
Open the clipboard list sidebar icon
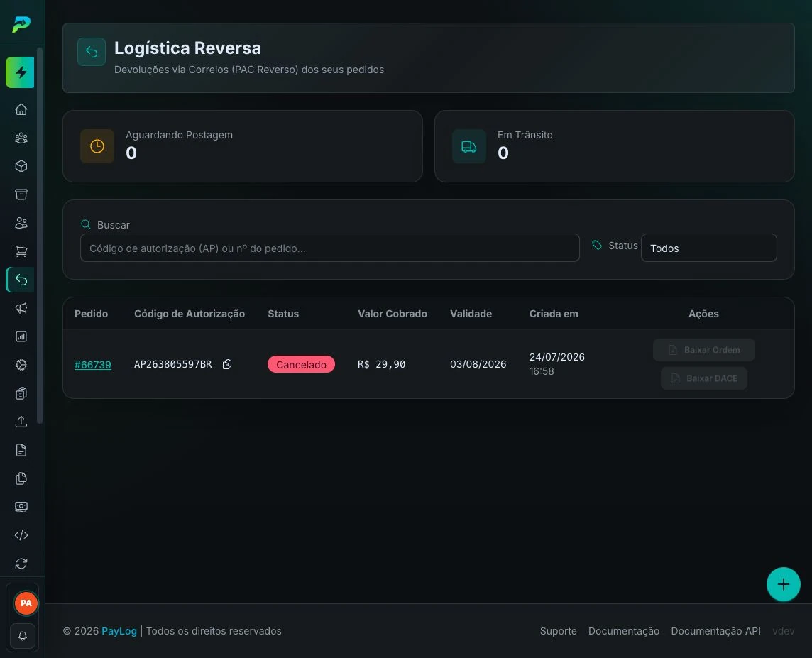pos(21,393)
